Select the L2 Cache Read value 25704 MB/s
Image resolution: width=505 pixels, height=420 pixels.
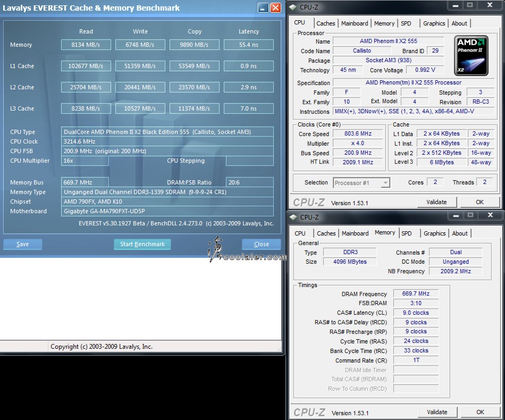(86, 87)
